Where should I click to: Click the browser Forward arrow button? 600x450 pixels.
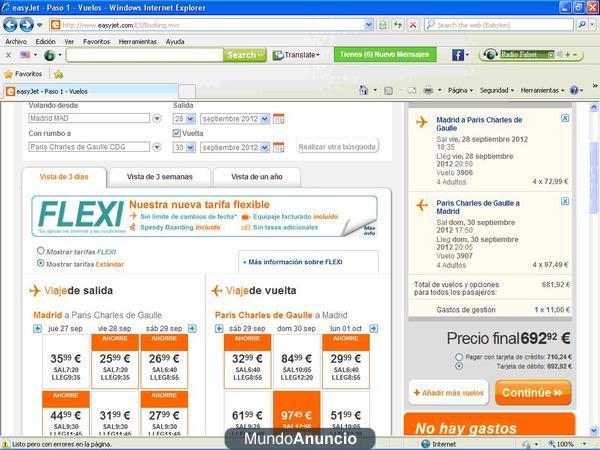point(26,25)
